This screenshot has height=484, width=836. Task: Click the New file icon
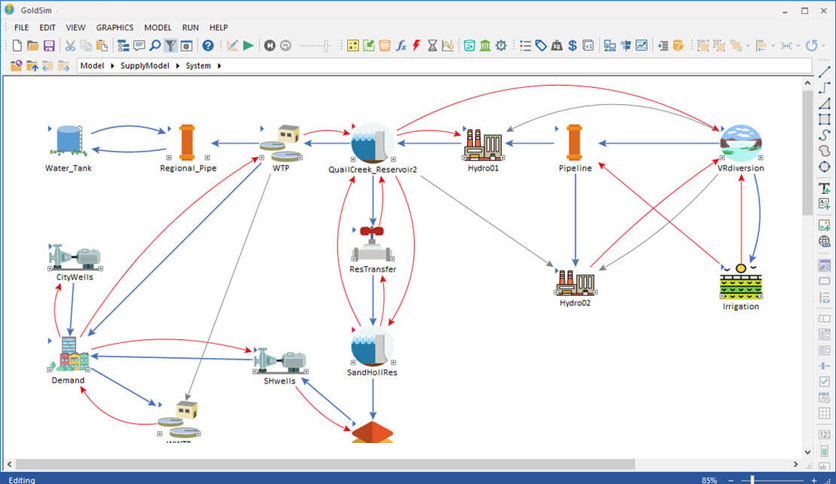tap(17, 45)
